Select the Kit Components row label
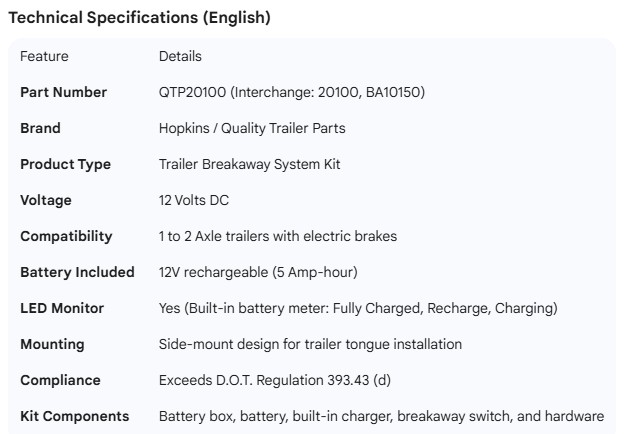This screenshot has height=434, width=626. click(75, 416)
